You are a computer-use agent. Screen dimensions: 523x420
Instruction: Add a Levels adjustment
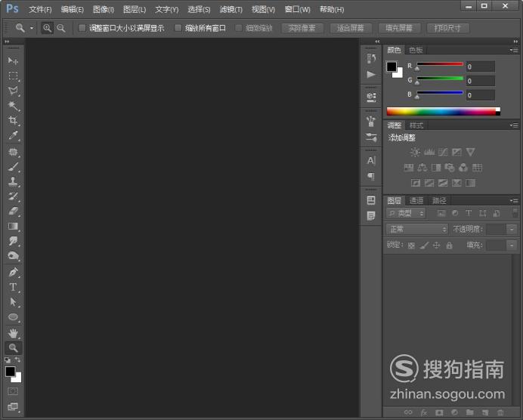tap(429, 153)
